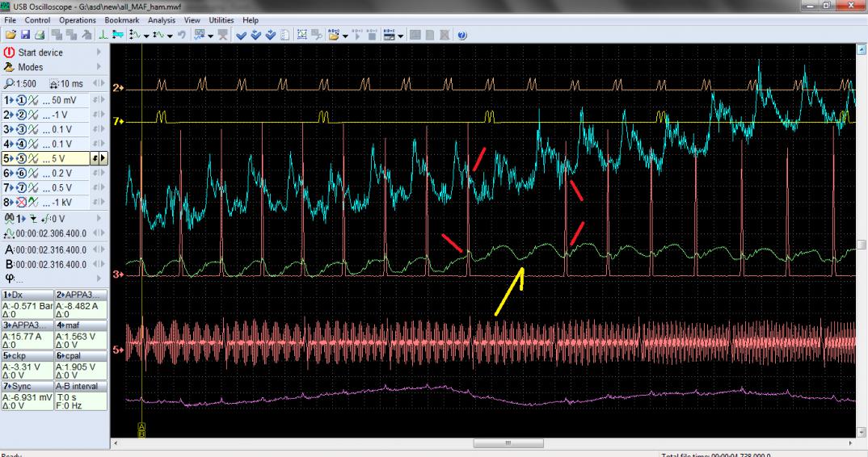The width and height of the screenshot is (868, 457).
Task: Save the recording using floppy disk icon
Action: [25, 35]
